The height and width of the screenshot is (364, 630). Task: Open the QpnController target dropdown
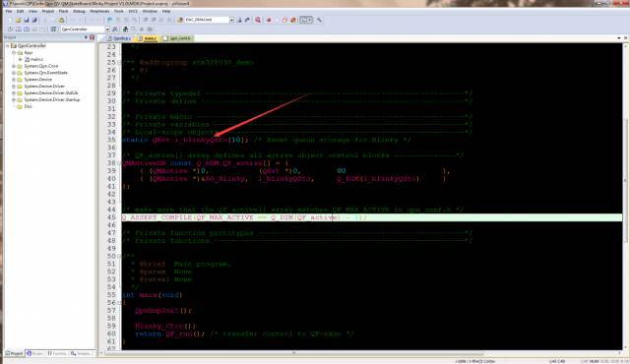(107, 30)
